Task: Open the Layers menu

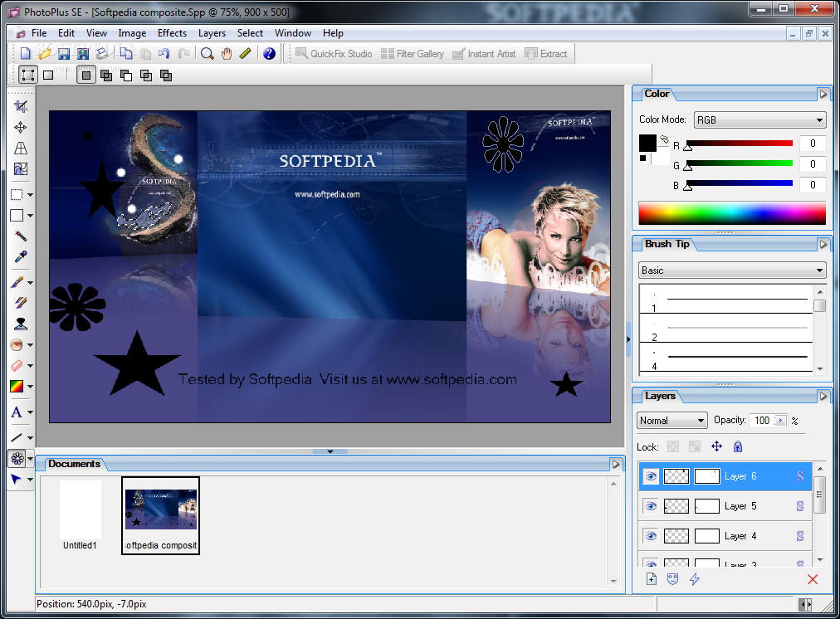Action: [x=212, y=33]
